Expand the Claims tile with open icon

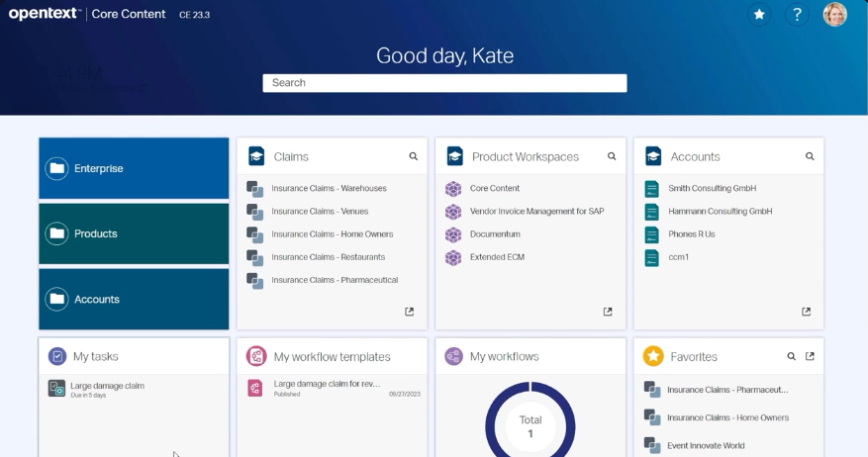click(410, 312)
